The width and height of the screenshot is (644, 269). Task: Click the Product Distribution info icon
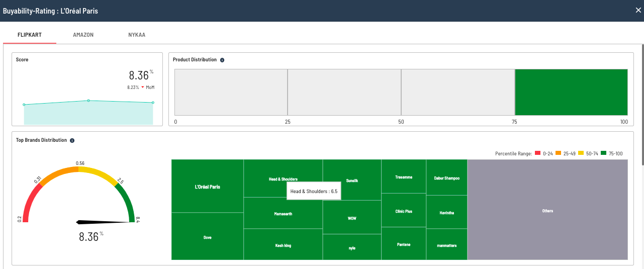pyautogui.click(x=222, y=60)
